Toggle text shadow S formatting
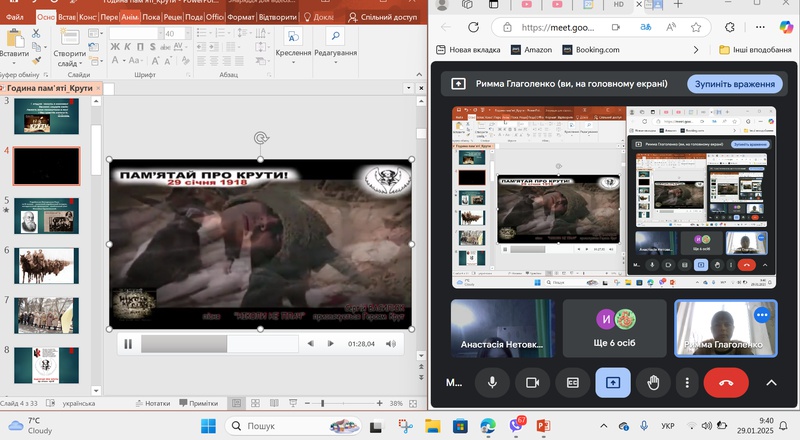Viewport: 800px width, 440px height. [x=153, y=47]
